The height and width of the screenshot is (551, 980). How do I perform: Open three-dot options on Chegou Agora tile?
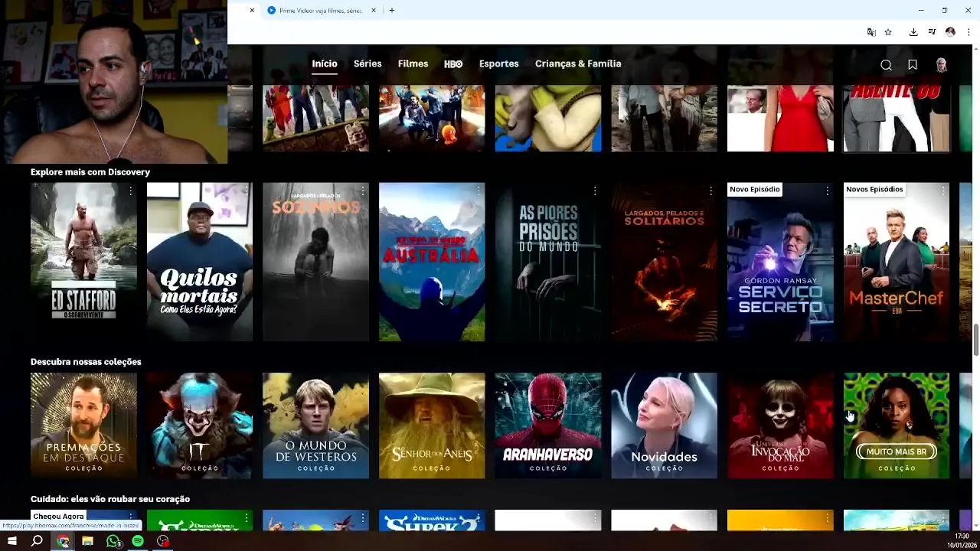[x=130, y=519]
